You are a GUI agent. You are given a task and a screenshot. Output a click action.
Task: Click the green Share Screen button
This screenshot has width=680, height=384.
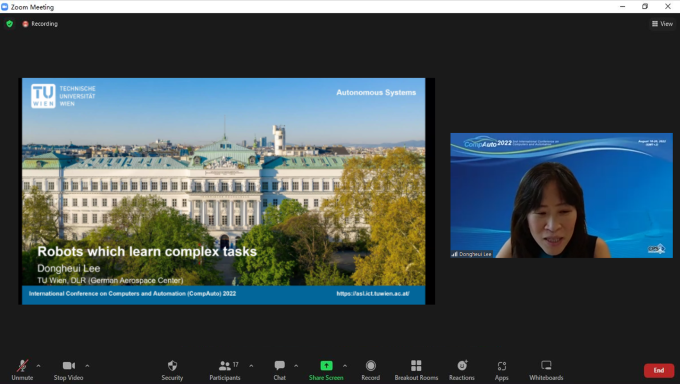326,371
